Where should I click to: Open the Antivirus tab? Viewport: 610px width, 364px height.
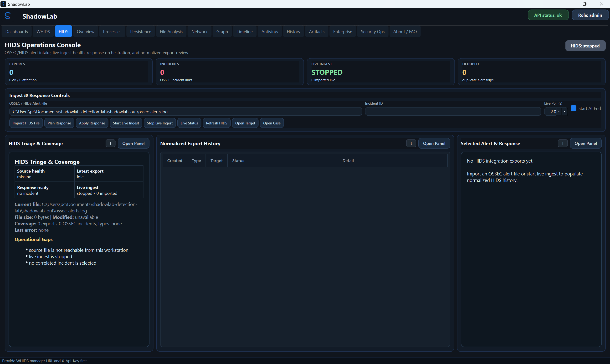tap(270, 31)
